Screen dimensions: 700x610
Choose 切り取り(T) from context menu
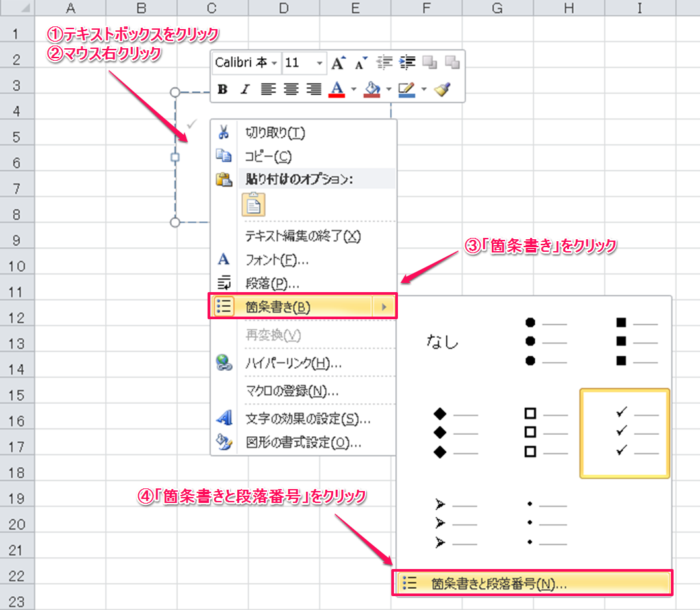coord(275,133)
